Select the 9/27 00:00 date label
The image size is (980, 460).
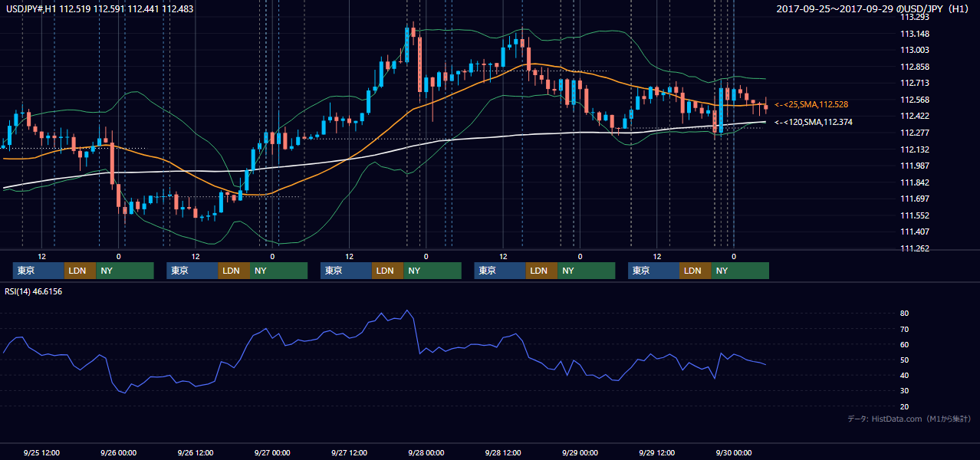coord(272,452)
